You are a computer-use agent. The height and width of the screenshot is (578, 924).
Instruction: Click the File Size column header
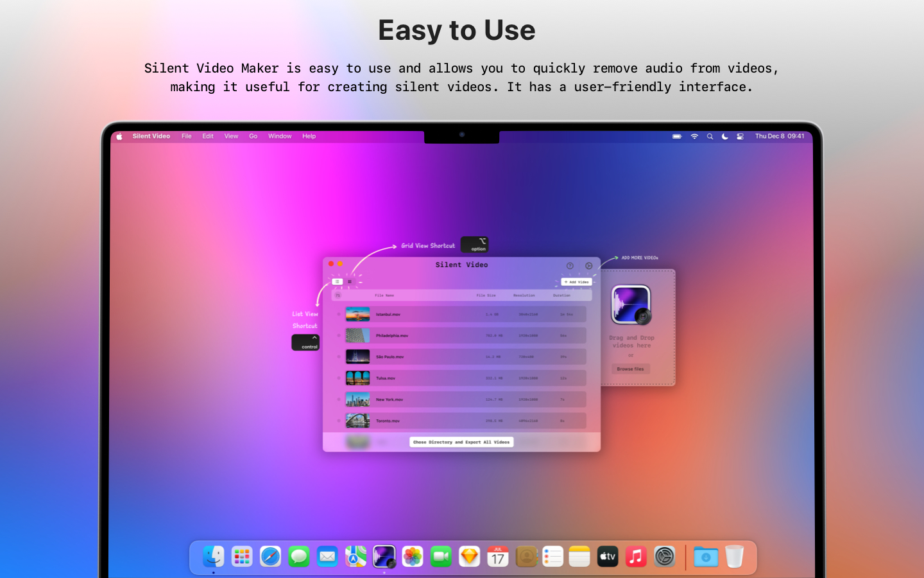tap(486, 295)
